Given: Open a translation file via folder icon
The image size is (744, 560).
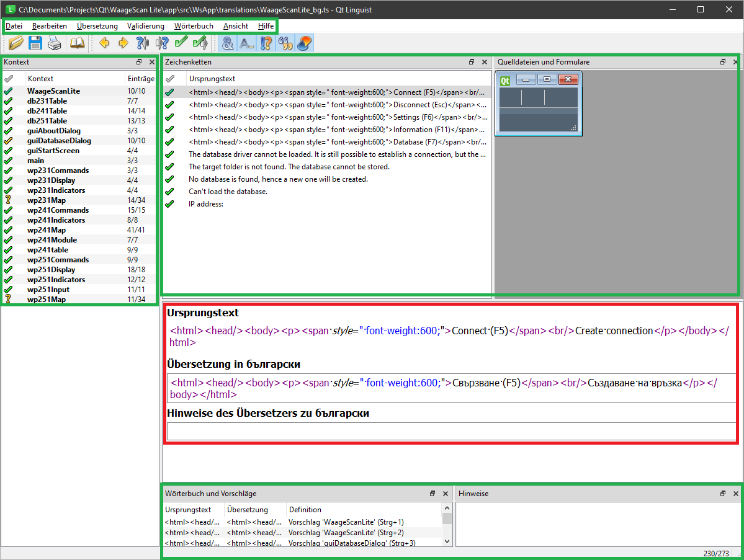Looking at the screenshot, I should click(15, 43).
